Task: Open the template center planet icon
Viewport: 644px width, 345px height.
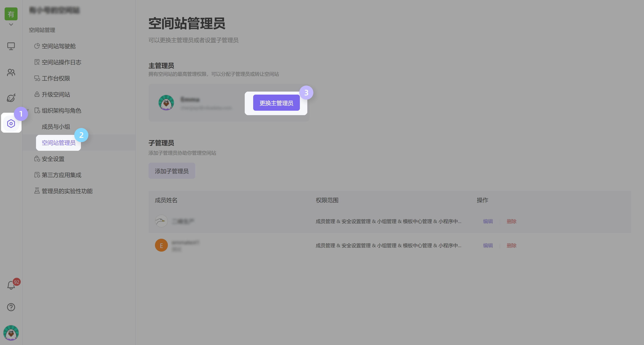Action: click(11, 98)
